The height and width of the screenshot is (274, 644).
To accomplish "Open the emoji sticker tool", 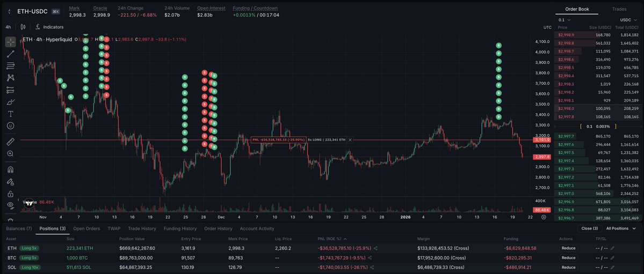I will click(11, 125).
